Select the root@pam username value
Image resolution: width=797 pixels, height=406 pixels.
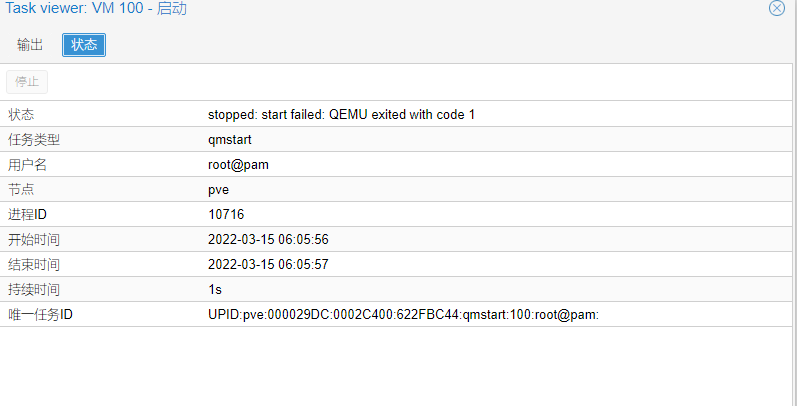238,165
